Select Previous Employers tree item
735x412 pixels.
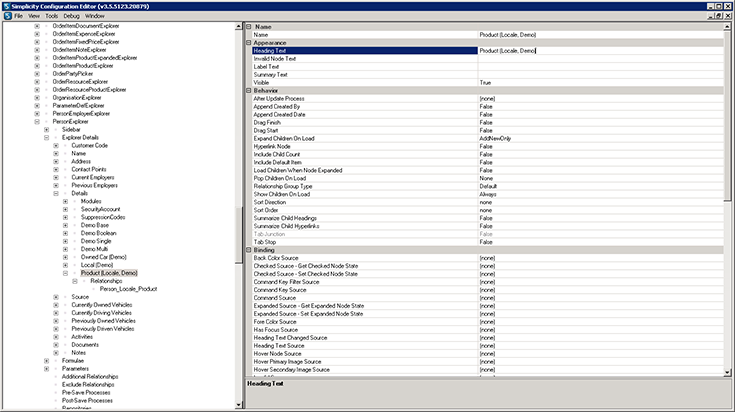coord(95,185)
